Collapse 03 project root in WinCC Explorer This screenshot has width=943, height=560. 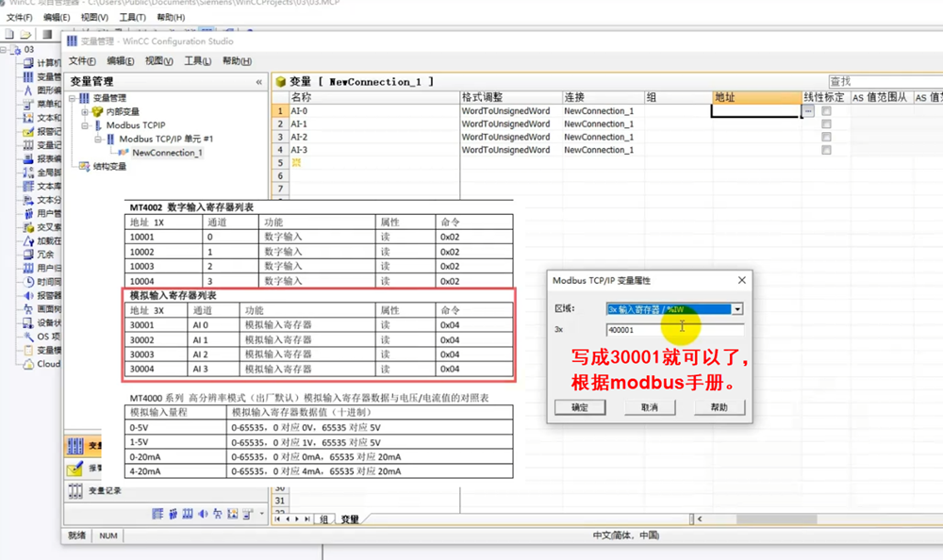click(x=4, y=49)
